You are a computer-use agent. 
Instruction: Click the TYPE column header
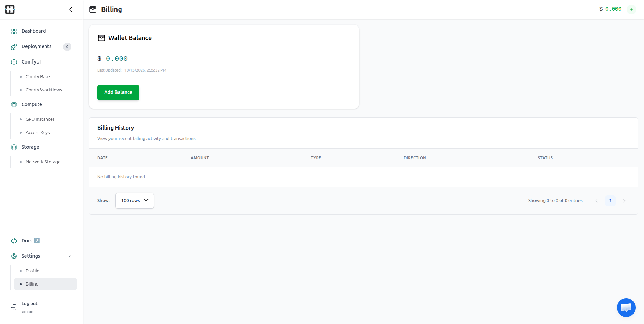(x=316, y=158)
